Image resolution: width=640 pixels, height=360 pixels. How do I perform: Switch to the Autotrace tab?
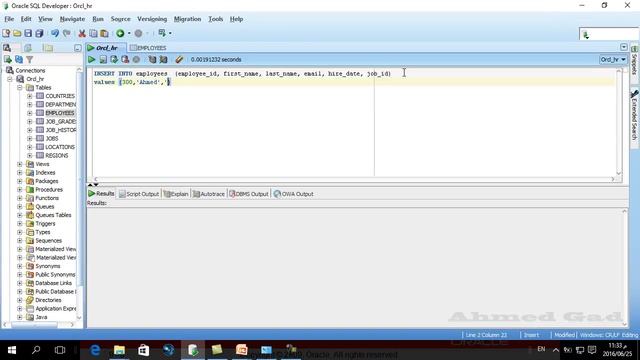209,194
